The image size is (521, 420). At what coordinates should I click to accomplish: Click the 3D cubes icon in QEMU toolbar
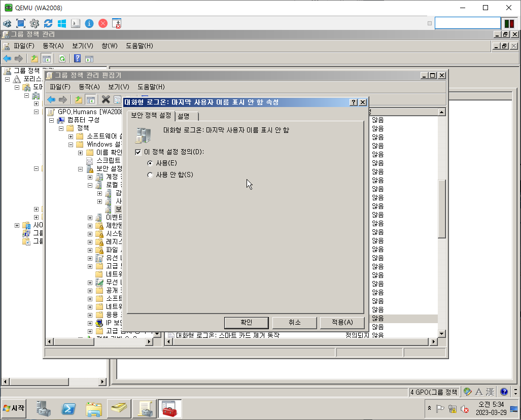(7, 23)
